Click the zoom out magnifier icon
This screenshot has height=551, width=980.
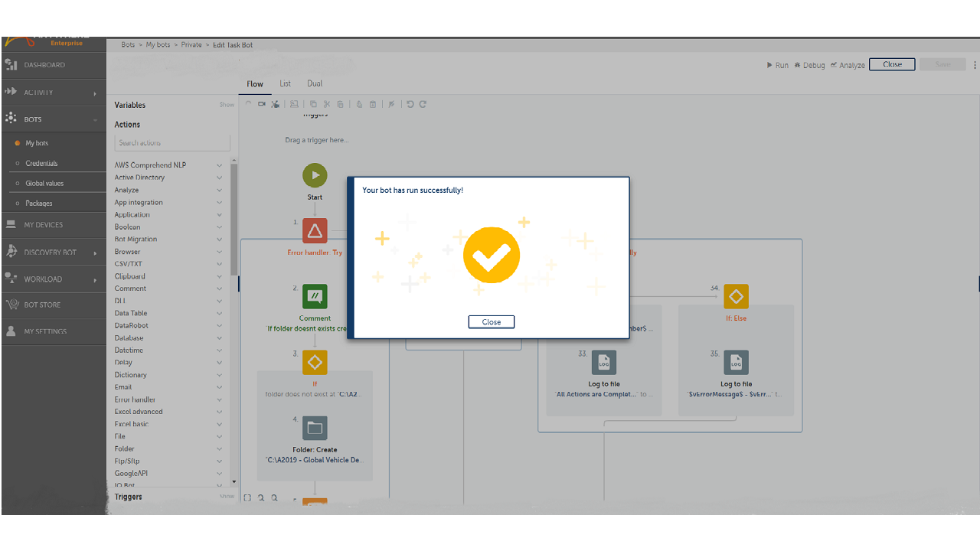tap(261, 498)
